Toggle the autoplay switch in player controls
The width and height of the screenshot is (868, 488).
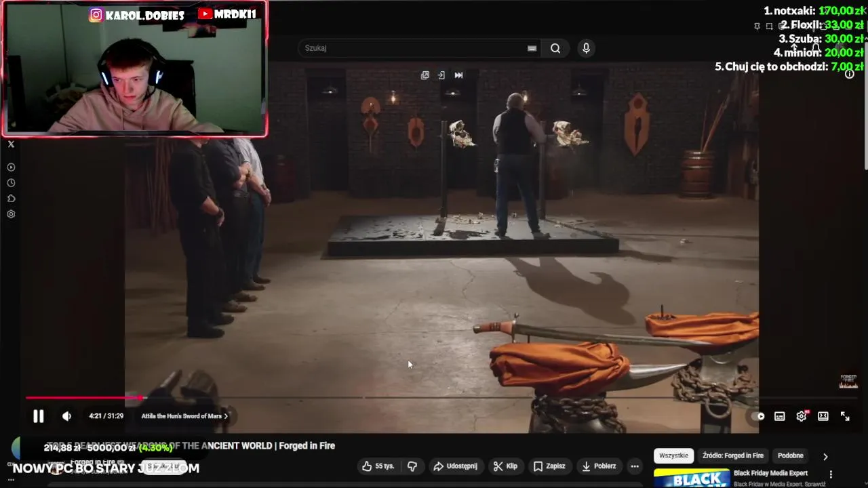(759, 416)
